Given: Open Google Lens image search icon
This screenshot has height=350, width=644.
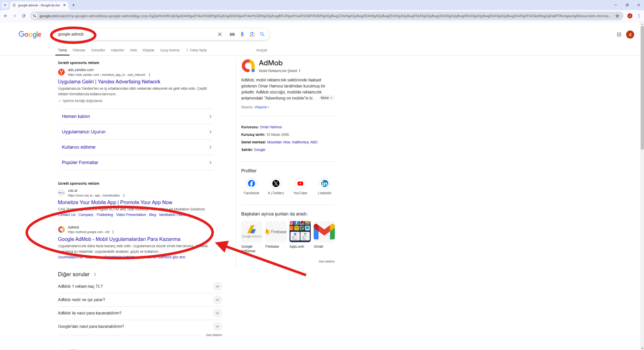Looking at the screenshot, I should click(x=252, y=34).
